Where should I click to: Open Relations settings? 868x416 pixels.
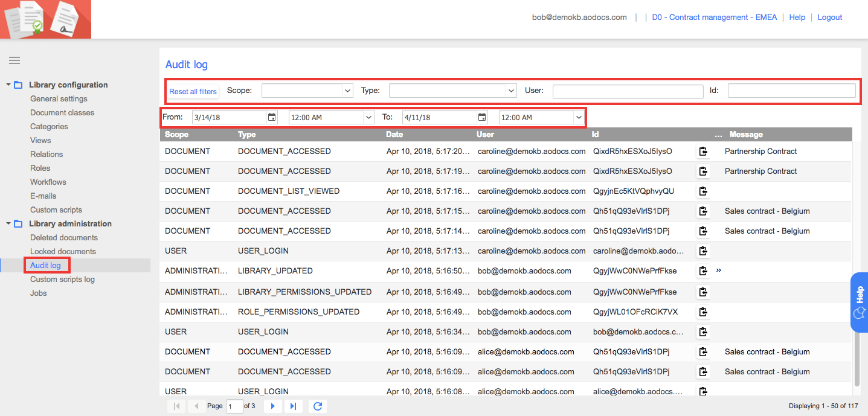pyautogui.click(x=47, y=155)
